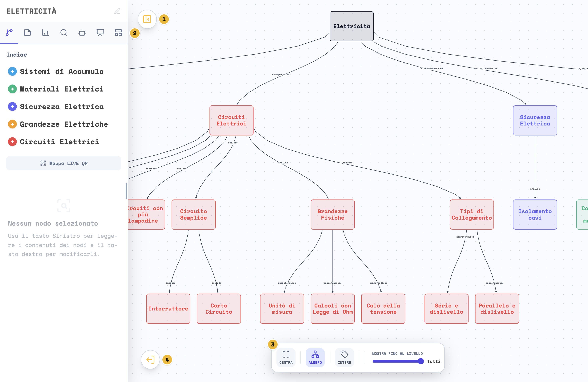The image size is (588, 382).
Task: Open the bar chart statistics tab
Action: point(45,33)
